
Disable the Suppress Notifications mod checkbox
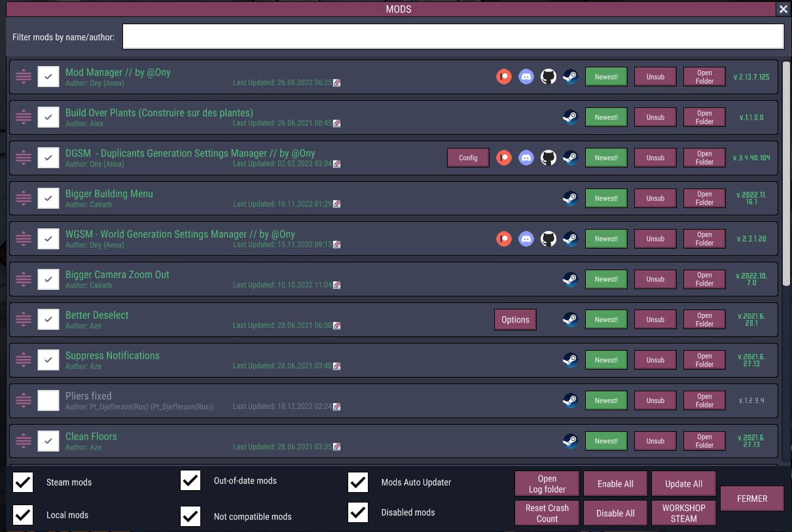(x=48, y=360)
